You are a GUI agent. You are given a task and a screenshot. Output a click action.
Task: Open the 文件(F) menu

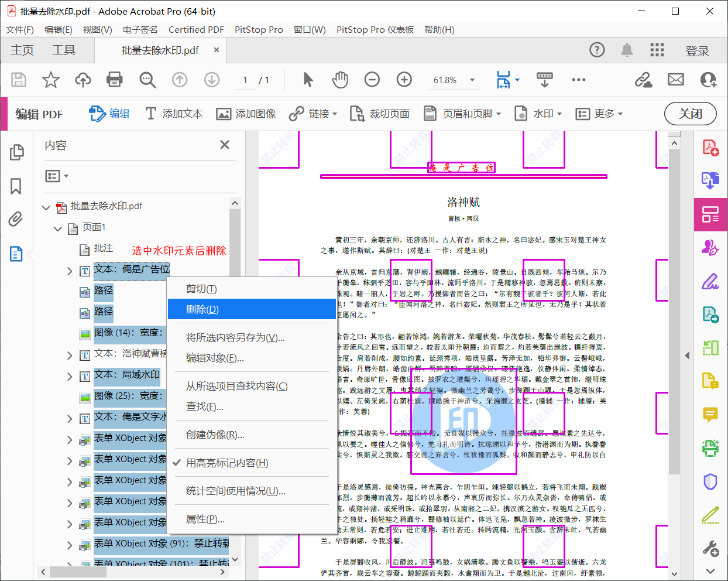[20, 29]
